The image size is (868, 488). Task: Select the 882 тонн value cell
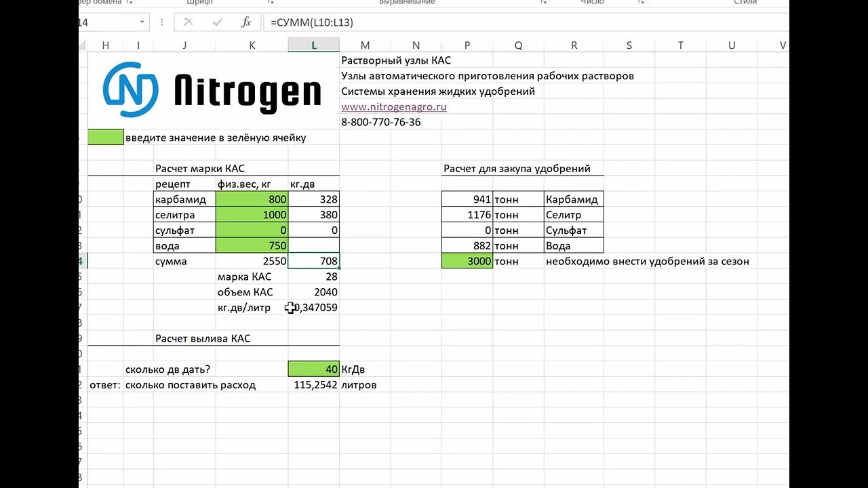(467, 245)
